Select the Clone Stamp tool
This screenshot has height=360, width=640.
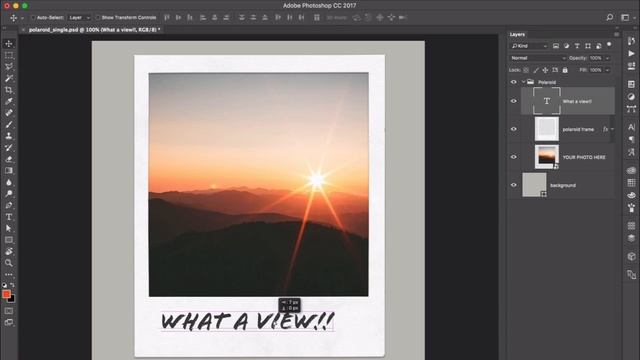coord(9,136)
